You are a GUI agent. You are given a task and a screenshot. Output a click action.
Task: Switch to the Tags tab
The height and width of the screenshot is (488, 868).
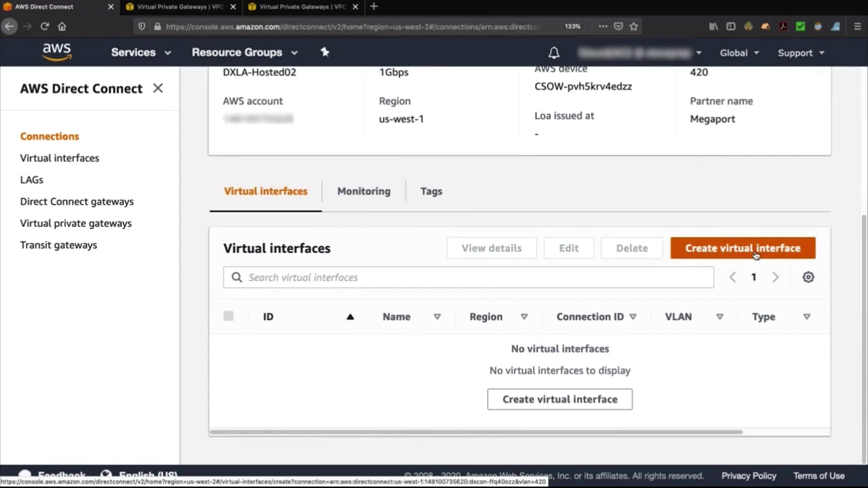[x=431, y=191]
